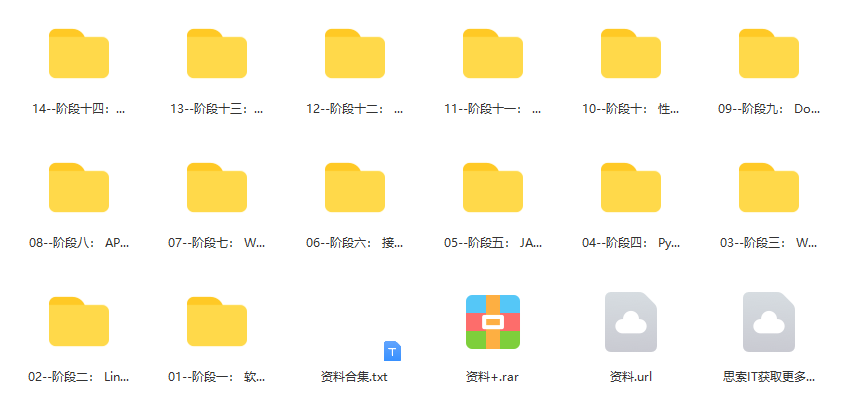This screenshot has width=845, height=403.
Task: Click the file name 资料合集.txt
Action: (x=355, y=377)
